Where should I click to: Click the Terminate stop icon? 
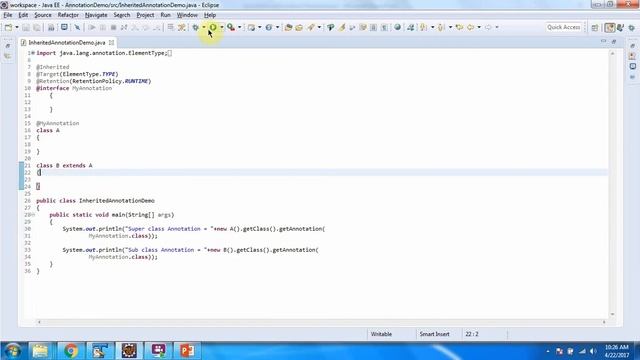113,27
